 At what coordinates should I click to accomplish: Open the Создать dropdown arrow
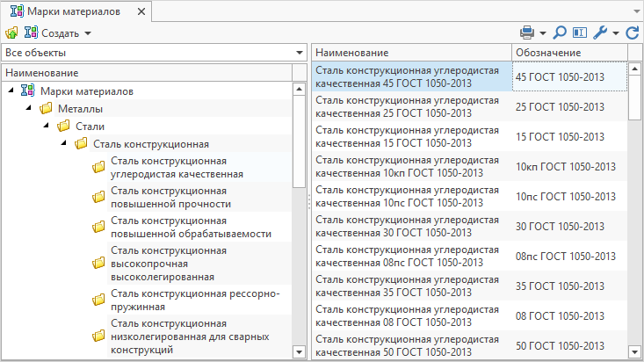tap(88, 33)
